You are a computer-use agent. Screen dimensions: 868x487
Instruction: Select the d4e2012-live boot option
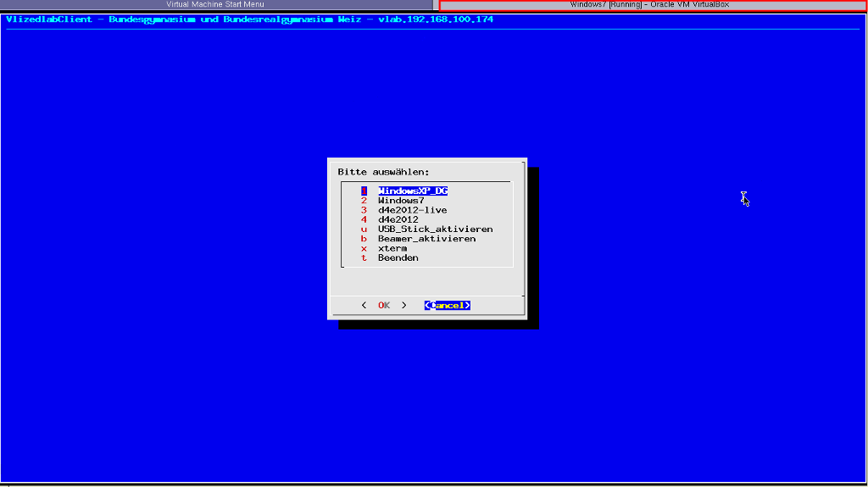(x=412, y=210)
